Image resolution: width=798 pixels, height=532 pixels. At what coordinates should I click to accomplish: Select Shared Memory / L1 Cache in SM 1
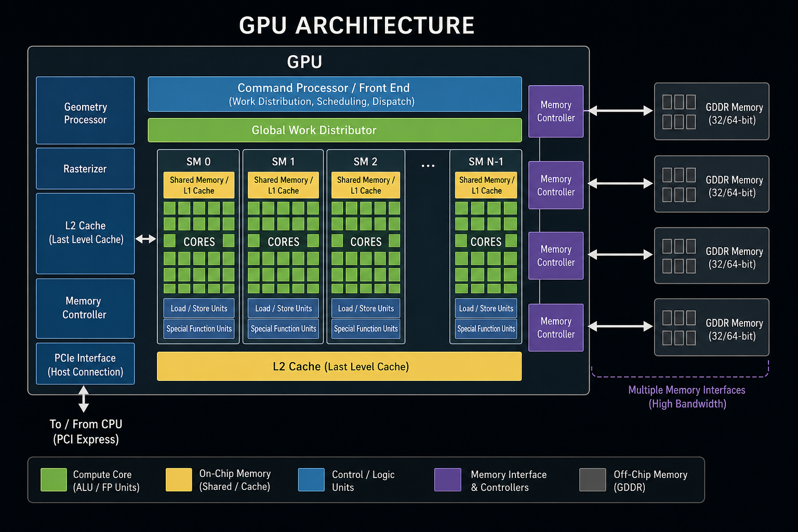pos(283,185)
